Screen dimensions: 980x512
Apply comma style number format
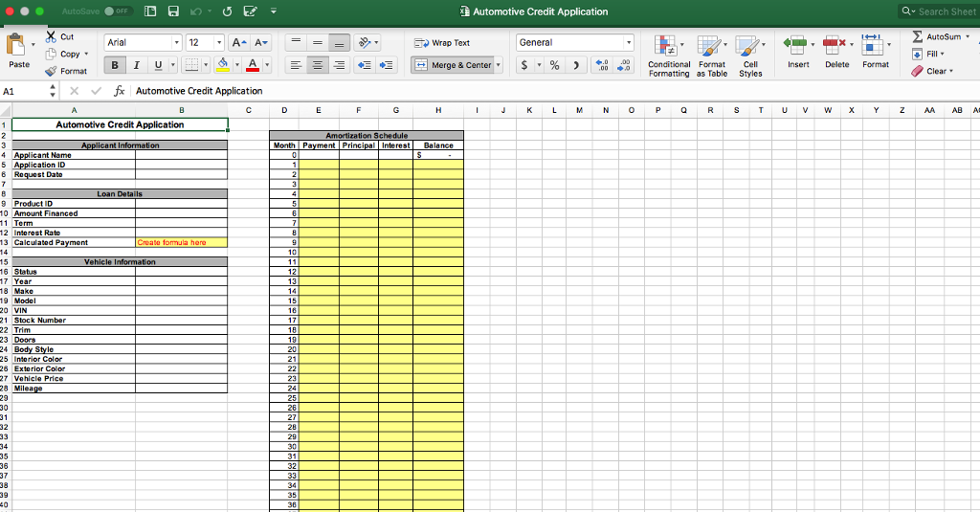[575, 65]
